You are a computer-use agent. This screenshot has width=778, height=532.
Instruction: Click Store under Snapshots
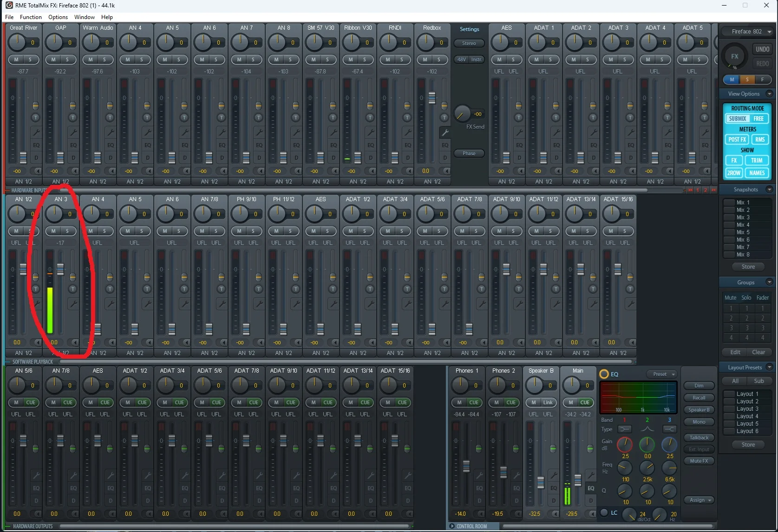point(748,267)
